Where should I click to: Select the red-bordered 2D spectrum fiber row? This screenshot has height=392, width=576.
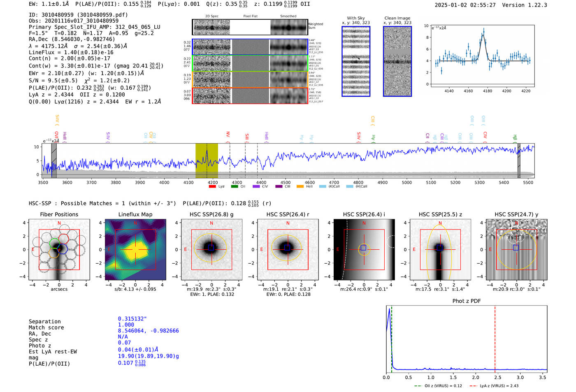point(250,96)
